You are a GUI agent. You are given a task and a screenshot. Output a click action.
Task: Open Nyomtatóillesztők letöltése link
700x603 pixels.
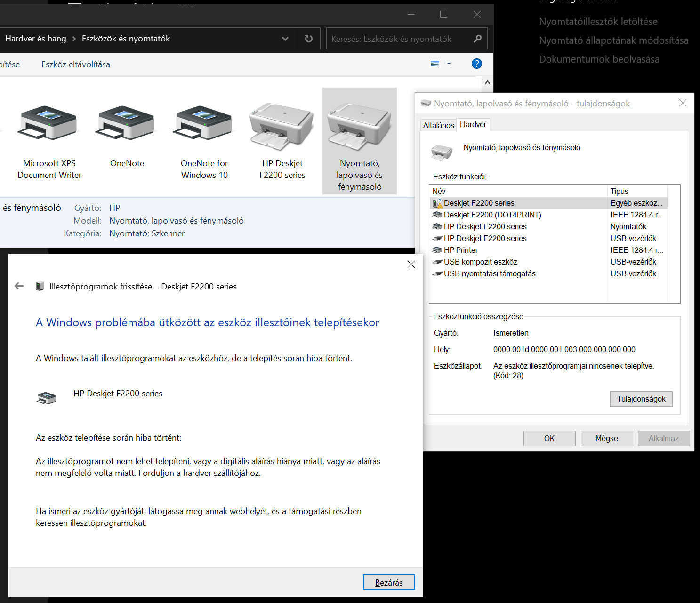point(598,22)
